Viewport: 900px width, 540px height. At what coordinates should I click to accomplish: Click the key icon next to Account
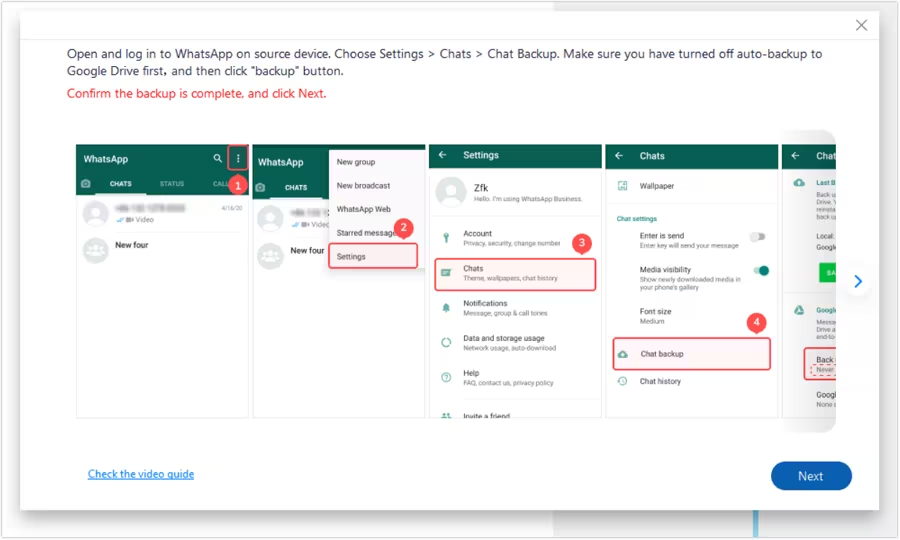[x=446, y=238]
